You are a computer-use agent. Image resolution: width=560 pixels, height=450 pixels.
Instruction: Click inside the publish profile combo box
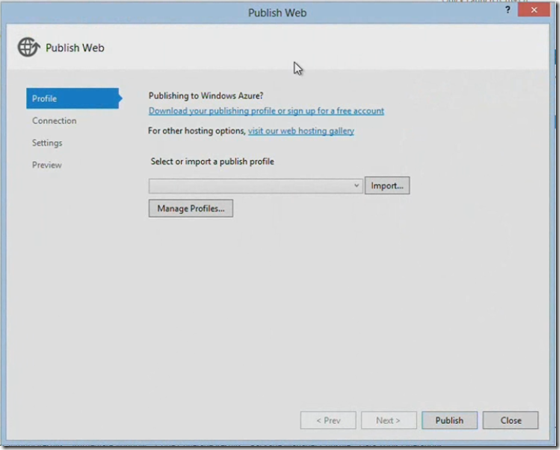coord(255,186)
